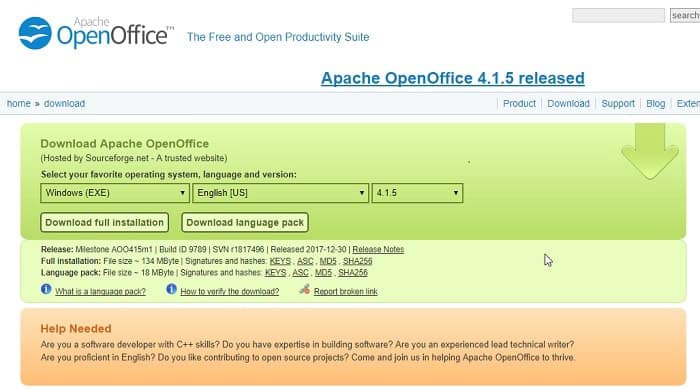700x389 pixels.
Task: Open What is a language pack? link
Action: 100,292
